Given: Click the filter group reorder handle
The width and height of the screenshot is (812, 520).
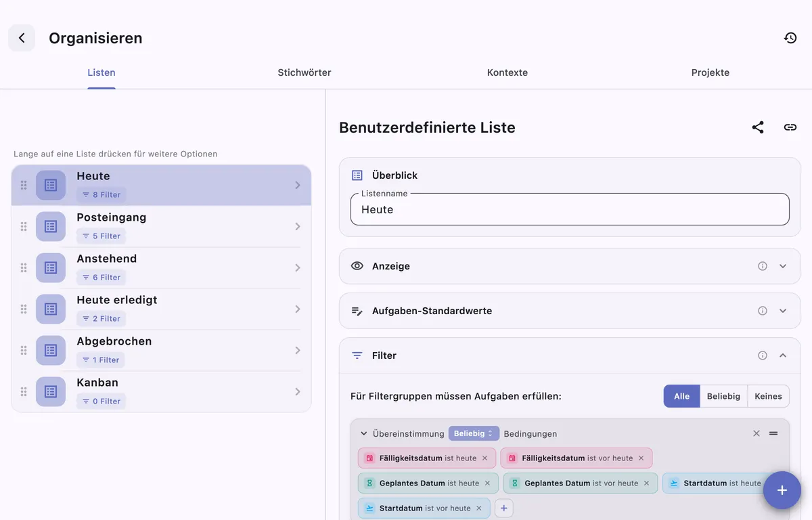Looking at the screenshot, I should pos(773,433).
